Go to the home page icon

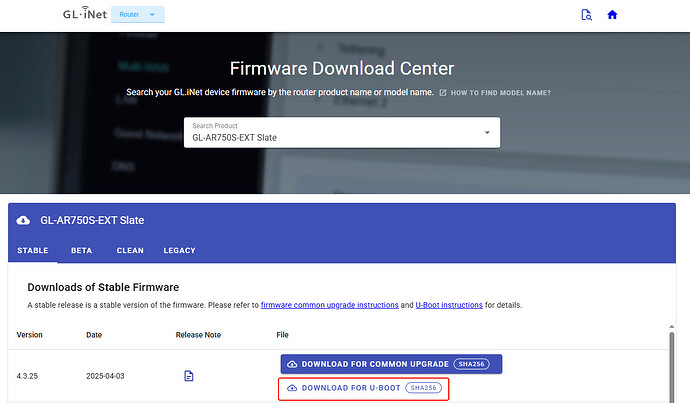[613, 15]
